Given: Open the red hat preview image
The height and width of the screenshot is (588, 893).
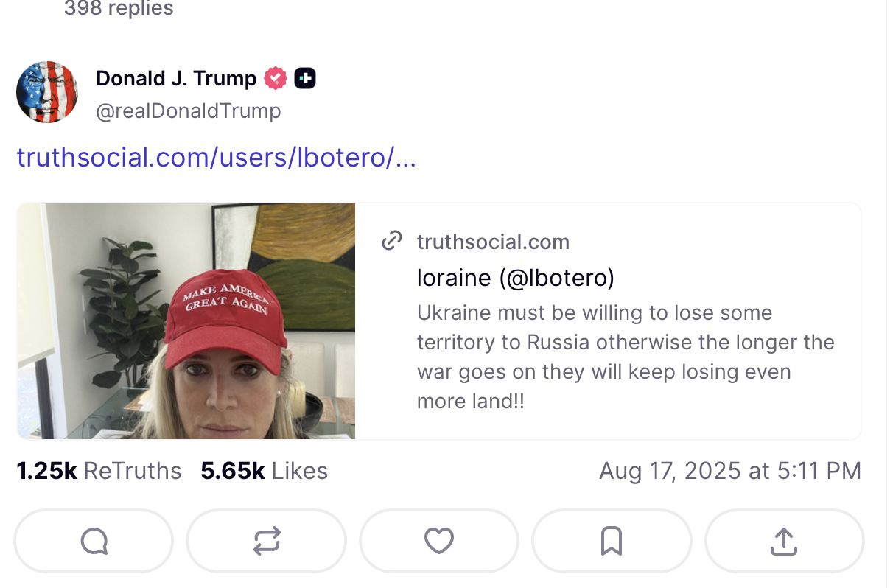Looking at the screenshot, I should point(186,321).
